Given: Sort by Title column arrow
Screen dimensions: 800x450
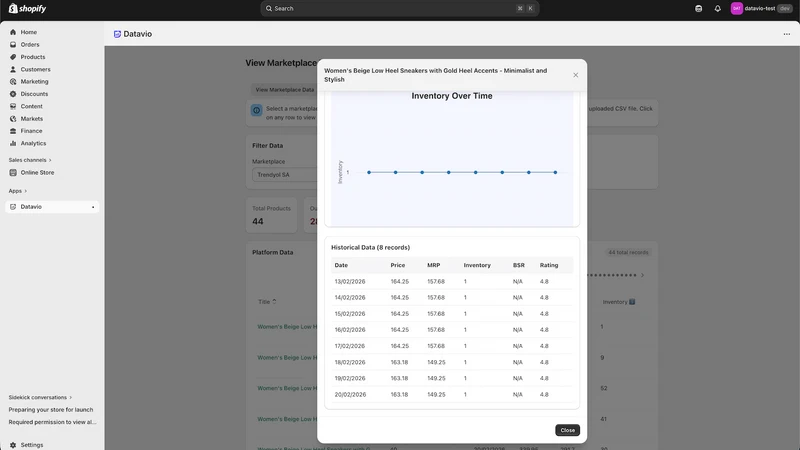Looking at the screenshot, I should coord(274,302).
